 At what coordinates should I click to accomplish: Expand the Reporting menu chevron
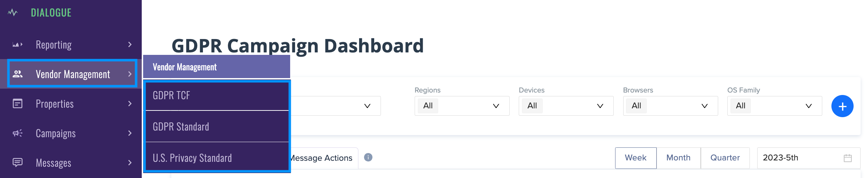pos(130,45)
